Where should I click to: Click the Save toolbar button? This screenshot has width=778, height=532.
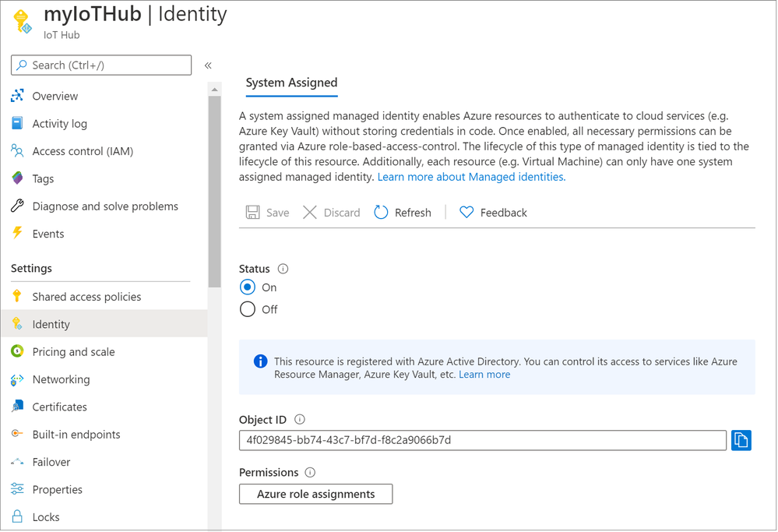(267, 213)
